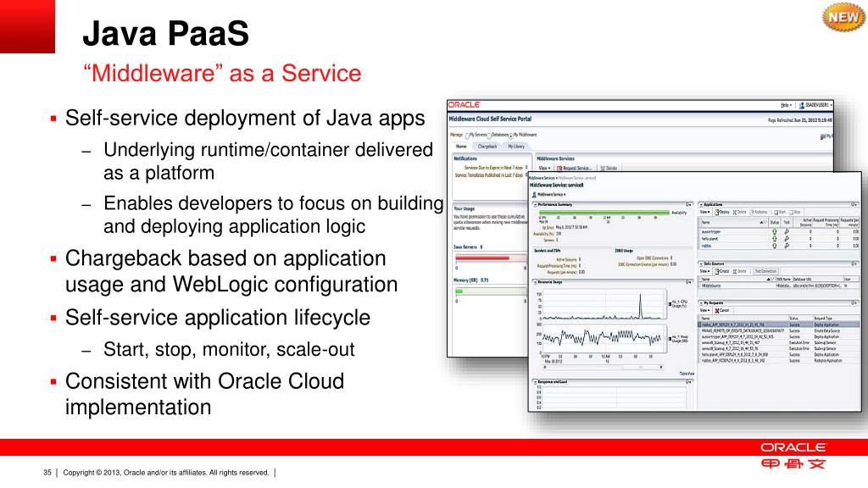Image resolution: width=868 pixels, height=488 pixels.
Task: Click right arrow of chart time scrollbar
Action: click(x=661, y=367)
